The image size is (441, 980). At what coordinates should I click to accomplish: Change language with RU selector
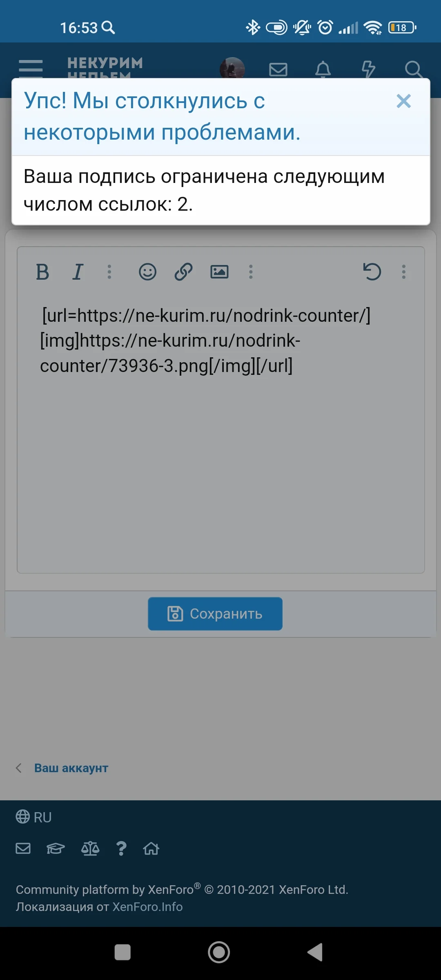[x=33, y=817]
